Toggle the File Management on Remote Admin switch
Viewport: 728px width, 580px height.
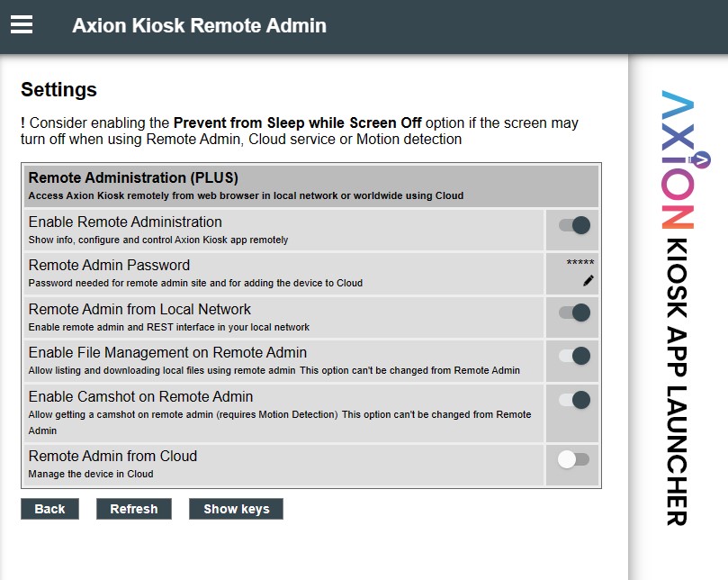tap(573, 356)
